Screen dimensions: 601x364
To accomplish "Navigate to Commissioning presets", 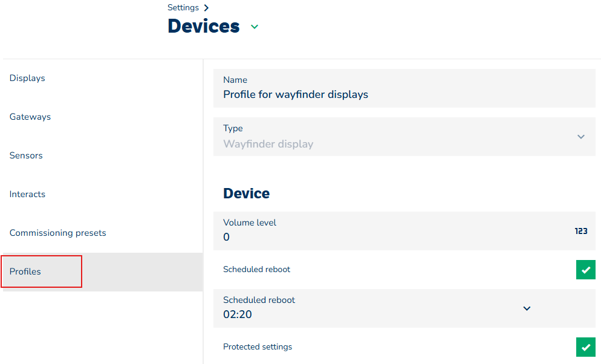I will click(x=57, y=233).
